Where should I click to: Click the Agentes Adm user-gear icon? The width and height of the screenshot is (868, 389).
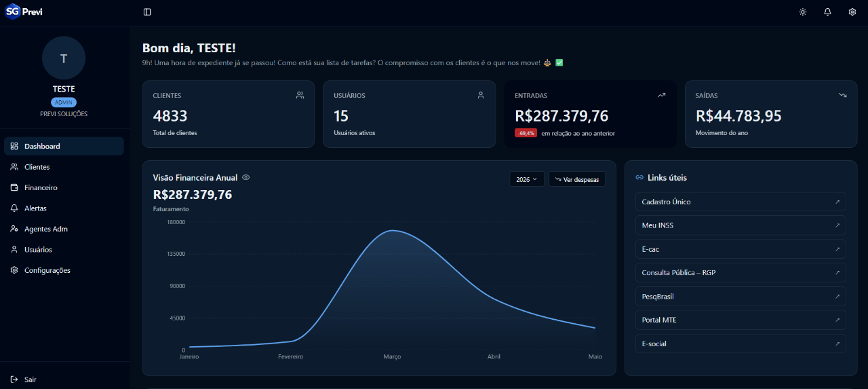14,229
